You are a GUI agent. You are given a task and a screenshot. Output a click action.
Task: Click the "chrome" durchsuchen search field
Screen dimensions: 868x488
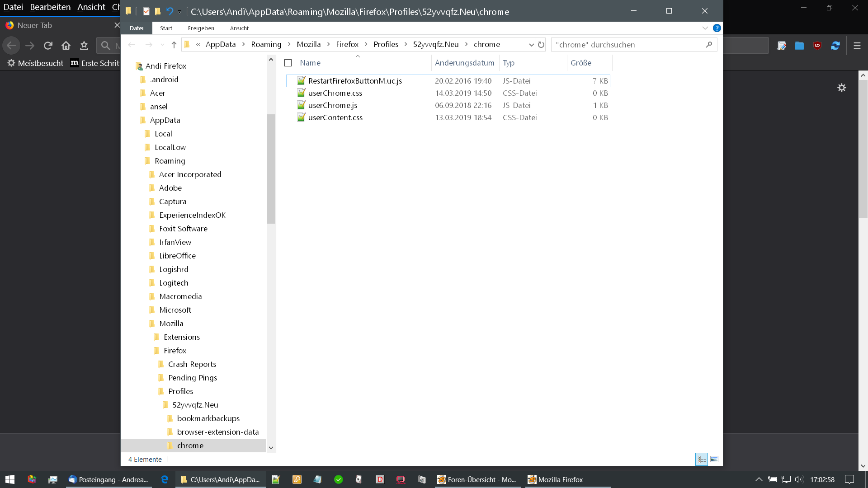628,45
